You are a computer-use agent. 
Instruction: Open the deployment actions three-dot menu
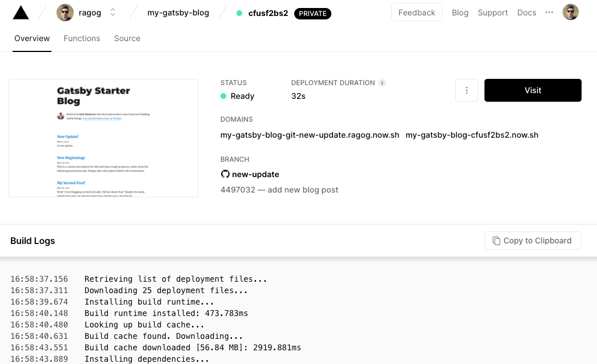[x=466, y=90]
